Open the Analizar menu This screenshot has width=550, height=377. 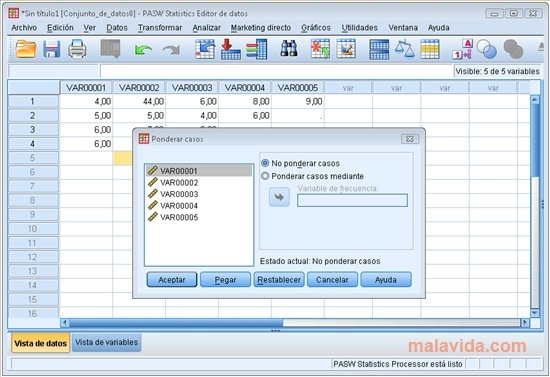(207, 28)
